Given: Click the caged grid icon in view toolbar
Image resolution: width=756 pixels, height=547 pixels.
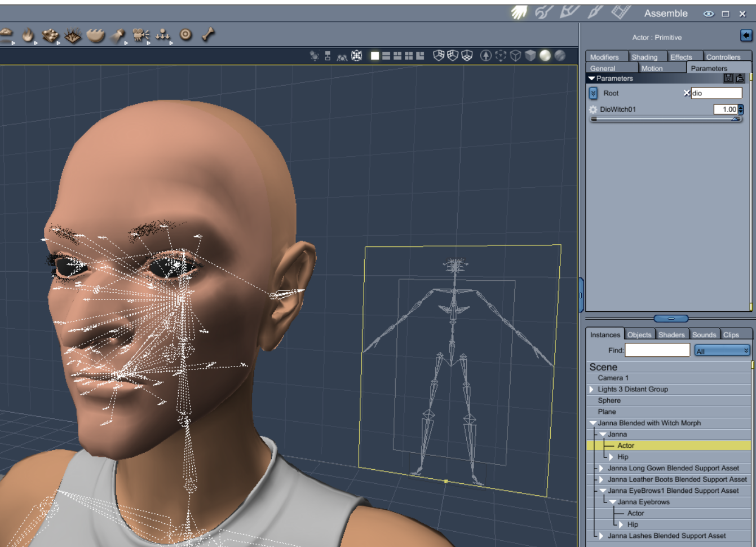Looking at the screenshot, I should tap(357, 55).
